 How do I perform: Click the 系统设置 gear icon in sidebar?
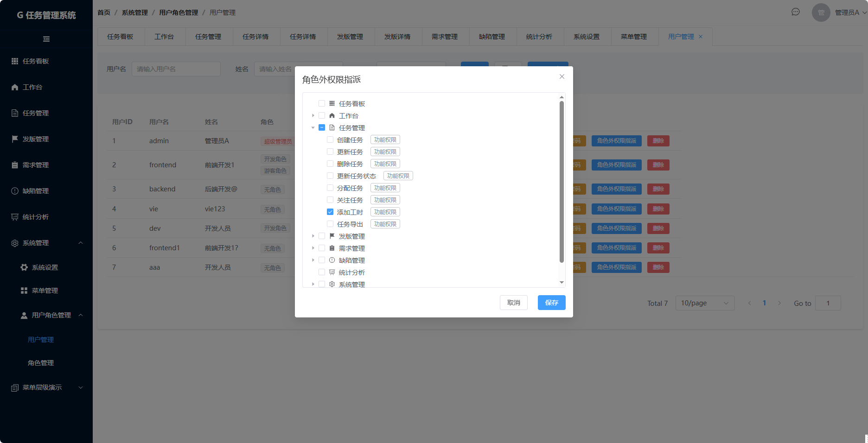point(24,267)
